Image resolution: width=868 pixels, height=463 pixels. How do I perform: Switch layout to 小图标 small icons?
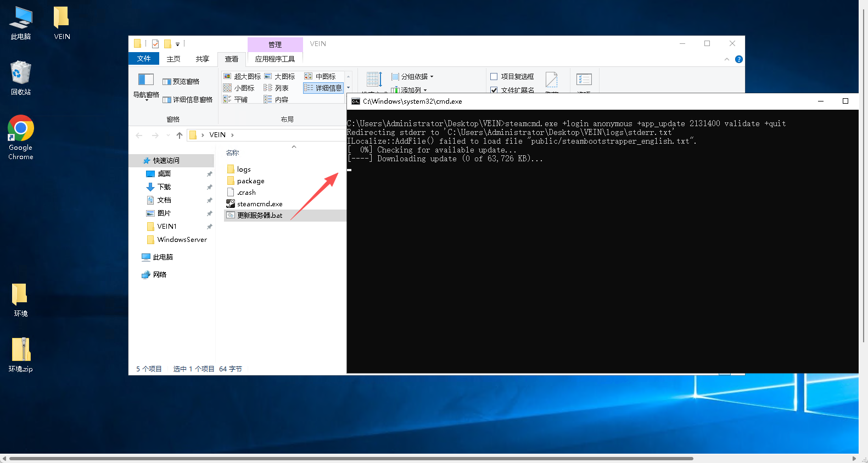[239, 88]
